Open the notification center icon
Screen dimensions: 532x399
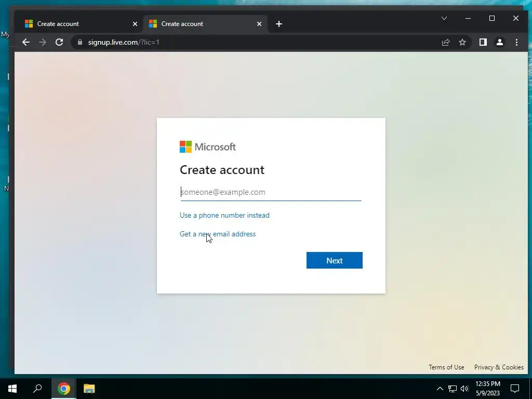pyautogui.click(x=515, y=389)
